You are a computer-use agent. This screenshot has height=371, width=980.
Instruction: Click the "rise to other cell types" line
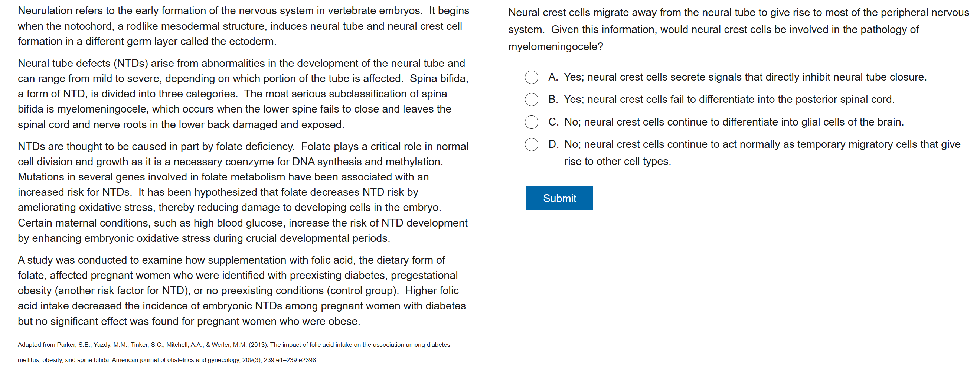617,162
